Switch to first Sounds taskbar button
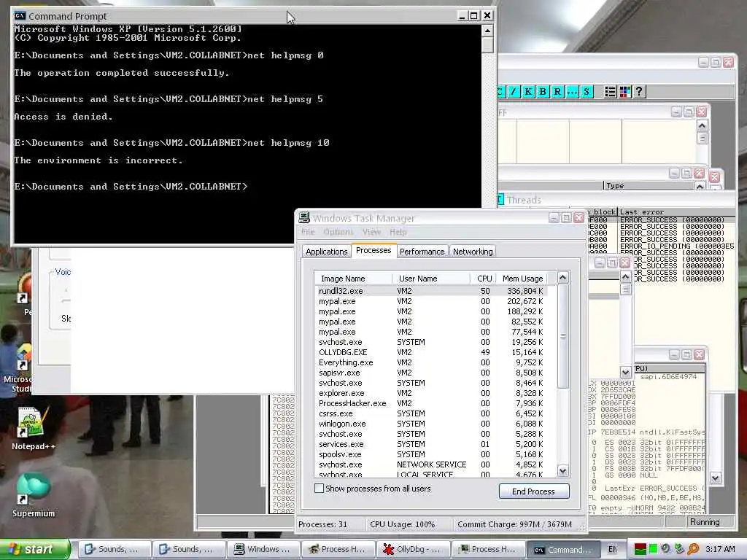Viewport: 747px width, 560px height. pyautogui.click(x=113, y=549)
